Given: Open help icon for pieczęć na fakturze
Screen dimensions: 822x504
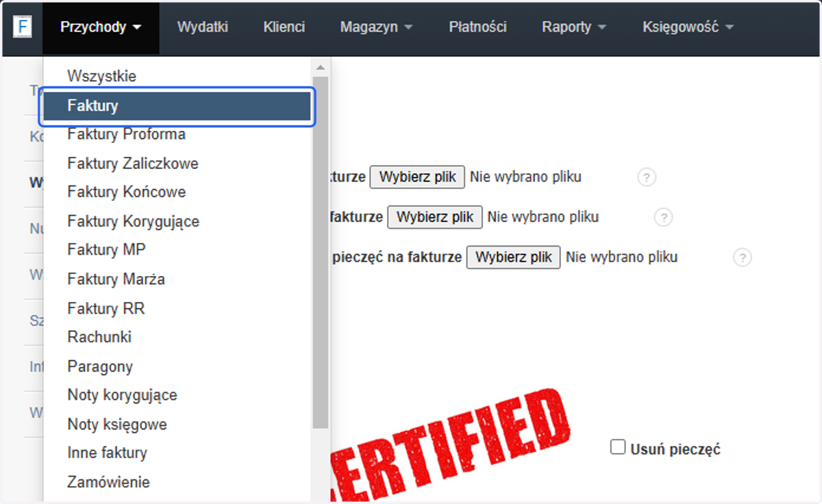Looking at the screenshot, I should point(743,257).
